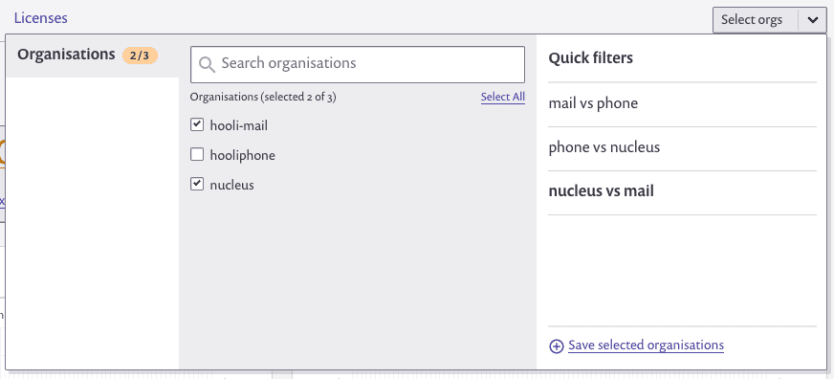Screen dimensions: 834x379
Task: Click the hooliphone organisation label
Action: (243, 156)
